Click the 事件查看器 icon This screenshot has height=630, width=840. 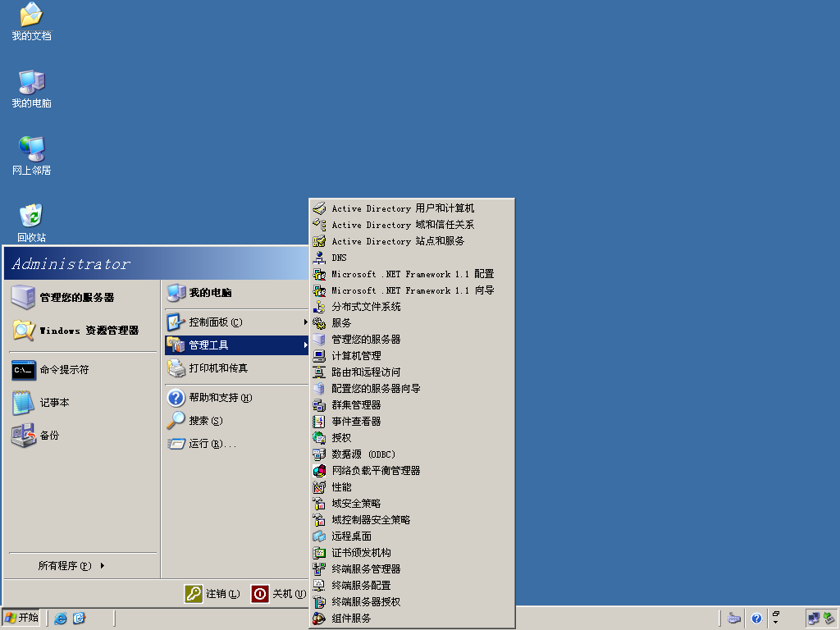point(319,422)
